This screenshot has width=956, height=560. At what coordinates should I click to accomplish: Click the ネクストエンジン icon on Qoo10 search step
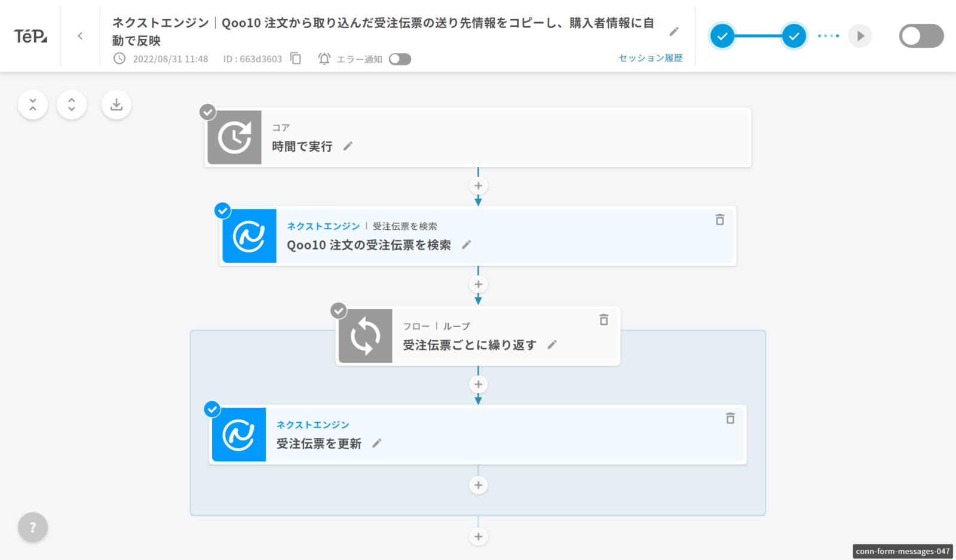pyautogui.click(x=249, y=236)
